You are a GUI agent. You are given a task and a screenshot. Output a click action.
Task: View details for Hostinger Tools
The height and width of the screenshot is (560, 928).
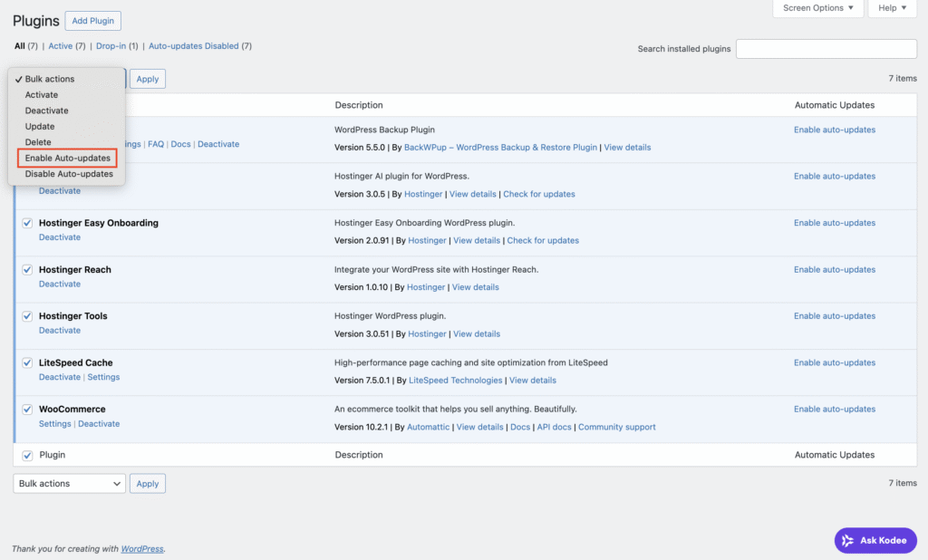click(477, 333)
